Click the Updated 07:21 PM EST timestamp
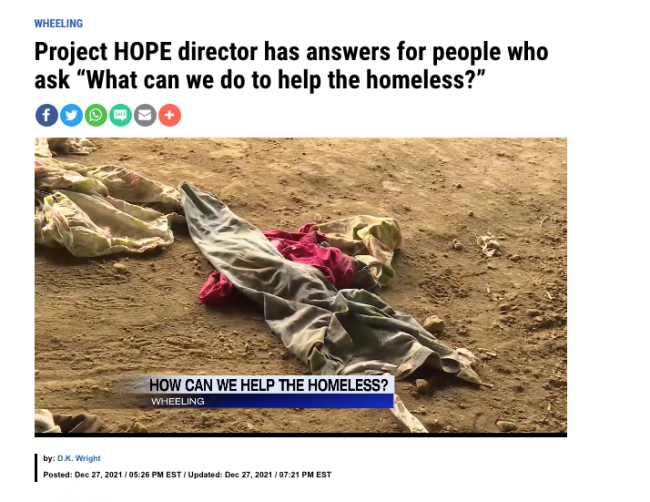 (260, 475)
